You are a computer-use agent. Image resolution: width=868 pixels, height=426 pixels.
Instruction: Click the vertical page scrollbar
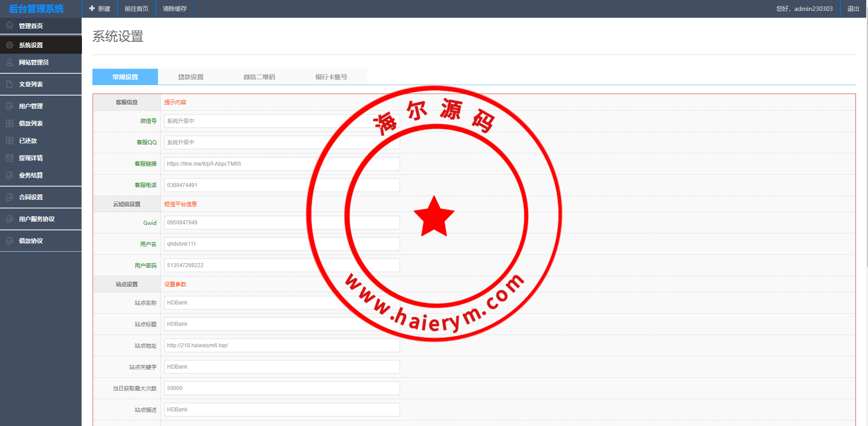click(866, 137)
